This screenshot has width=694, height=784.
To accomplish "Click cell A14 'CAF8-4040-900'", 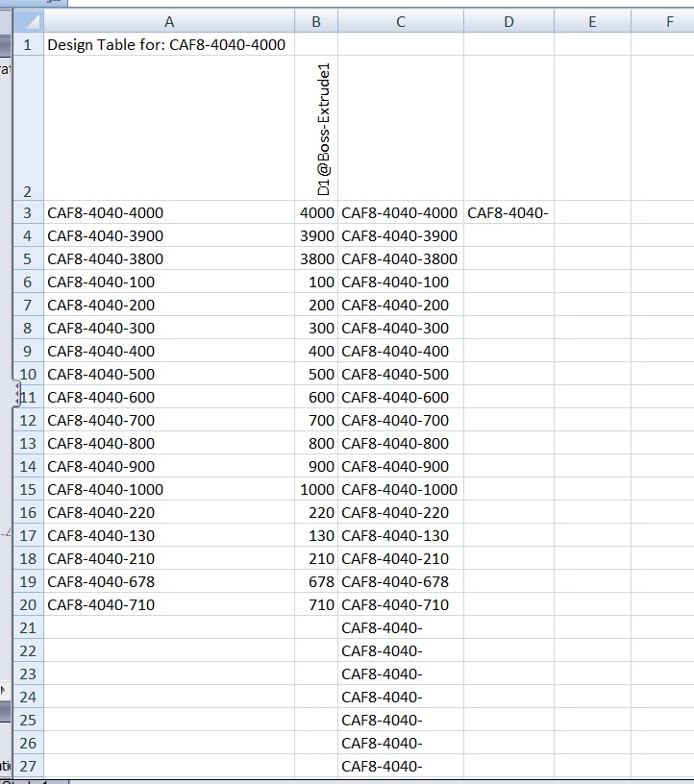I will (169, 466).
